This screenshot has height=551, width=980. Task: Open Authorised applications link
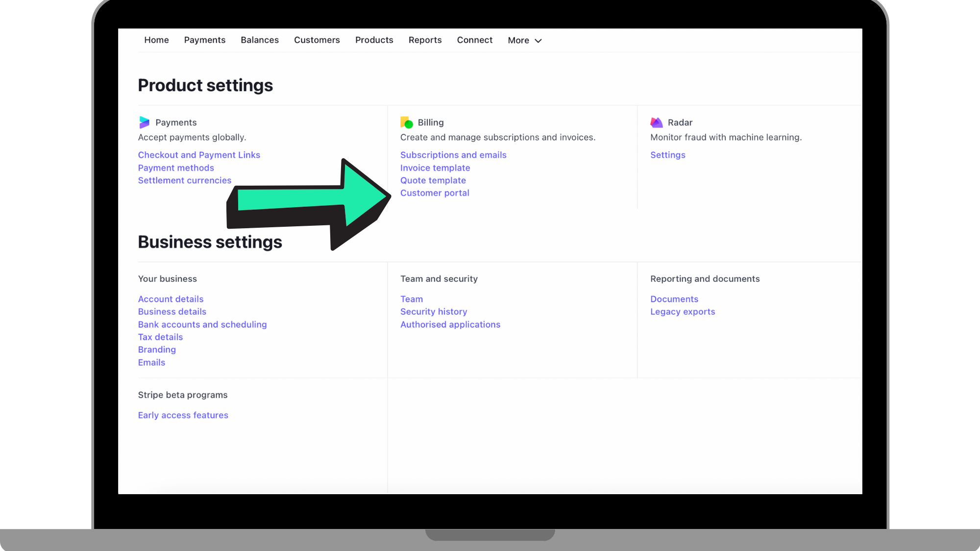[x=450, y=325]
